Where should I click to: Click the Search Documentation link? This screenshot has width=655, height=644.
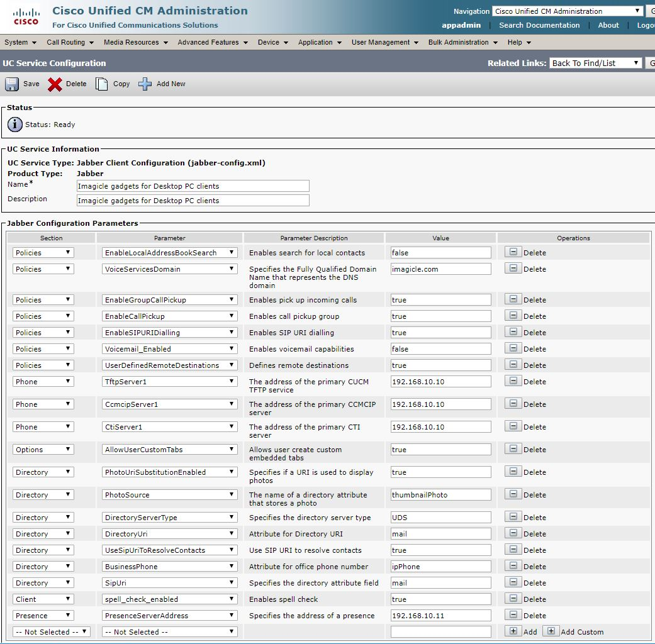[x=539, y=25]
